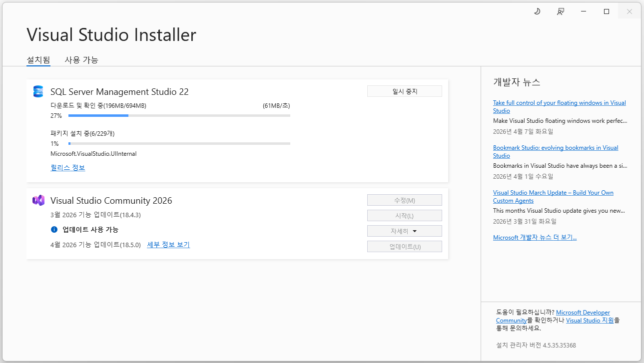Open Microsoft 개발자 뉴스 더 보기 link
644x363 pixels.
pos(535,238)
